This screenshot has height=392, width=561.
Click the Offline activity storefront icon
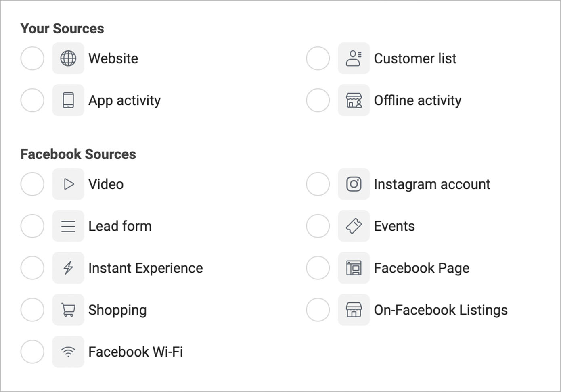coord(354,100)
